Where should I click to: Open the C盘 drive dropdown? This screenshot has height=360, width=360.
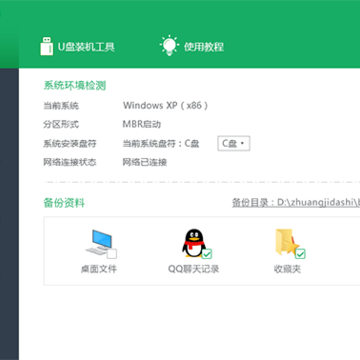(234, 143)
